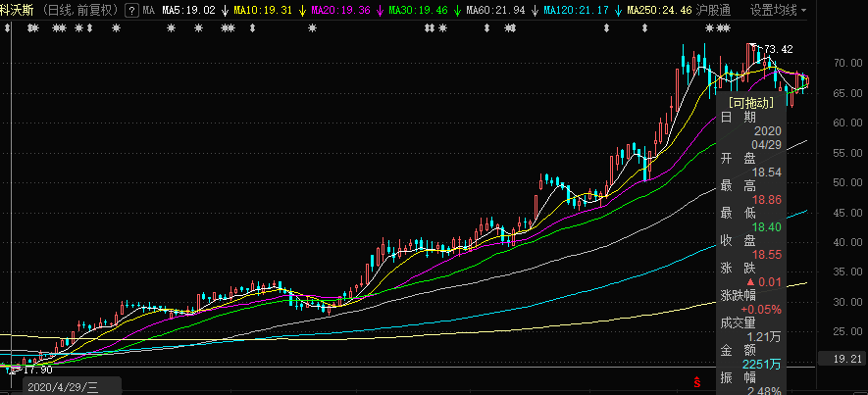Click the 收盘 value 18.55
The width and height of the screenshot is (868, 395).
(767, 255)
